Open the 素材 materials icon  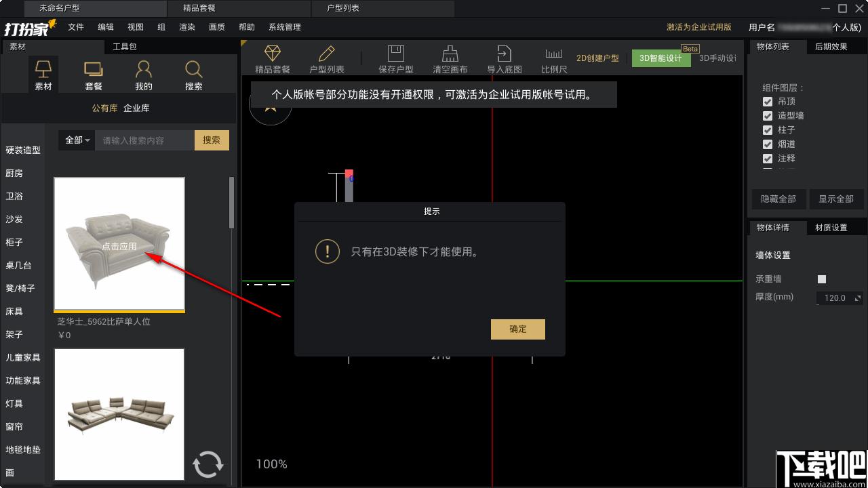coord(43,75)
